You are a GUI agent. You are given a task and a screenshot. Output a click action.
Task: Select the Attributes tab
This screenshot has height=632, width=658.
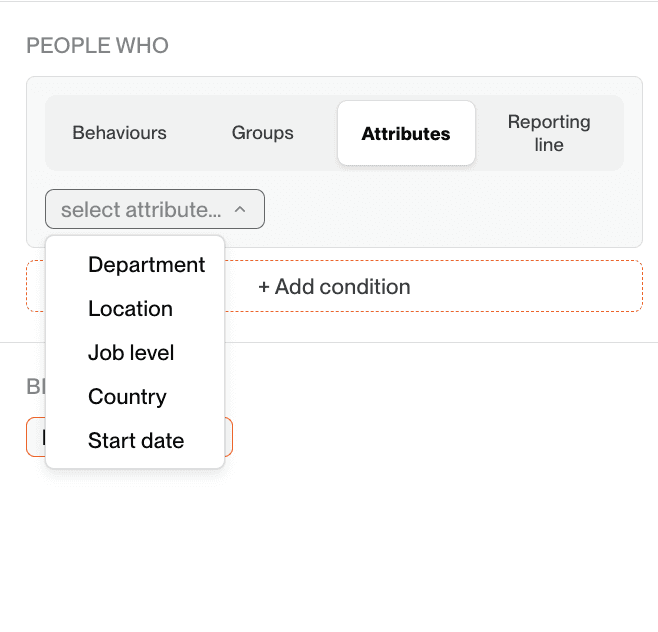[405, 133]
